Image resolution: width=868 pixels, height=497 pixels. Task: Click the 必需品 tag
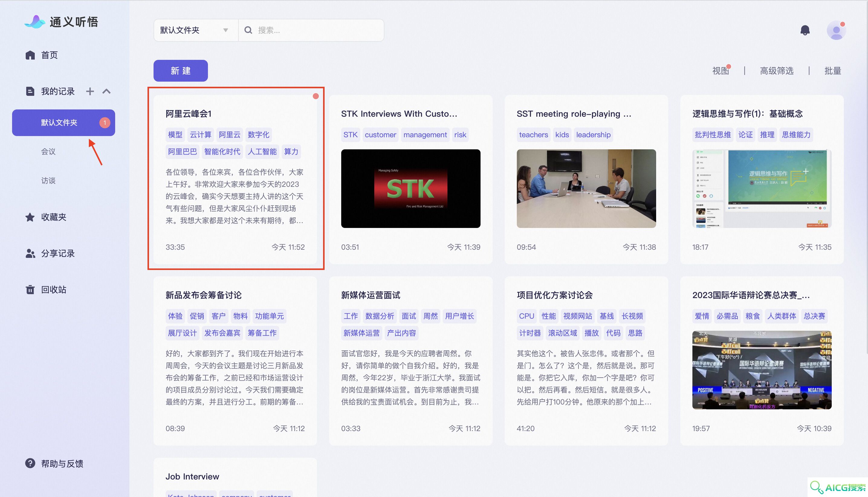click(x=727, y=316)
